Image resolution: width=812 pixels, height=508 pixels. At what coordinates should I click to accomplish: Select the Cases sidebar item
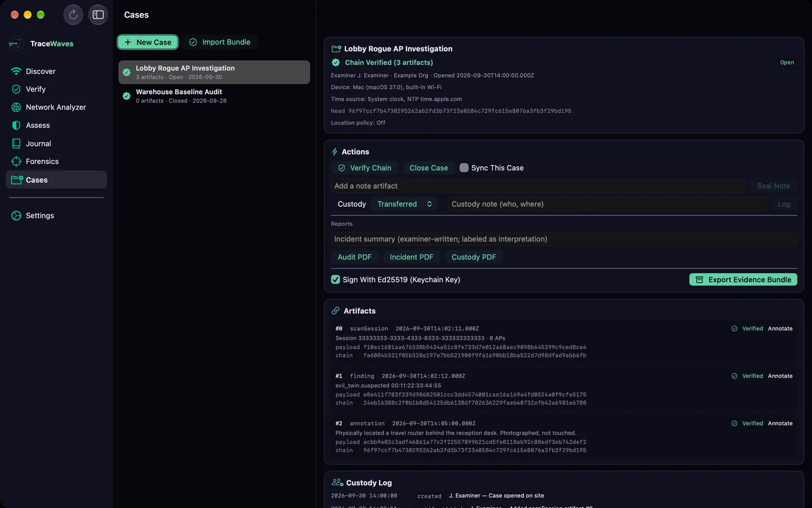[56, 179]
